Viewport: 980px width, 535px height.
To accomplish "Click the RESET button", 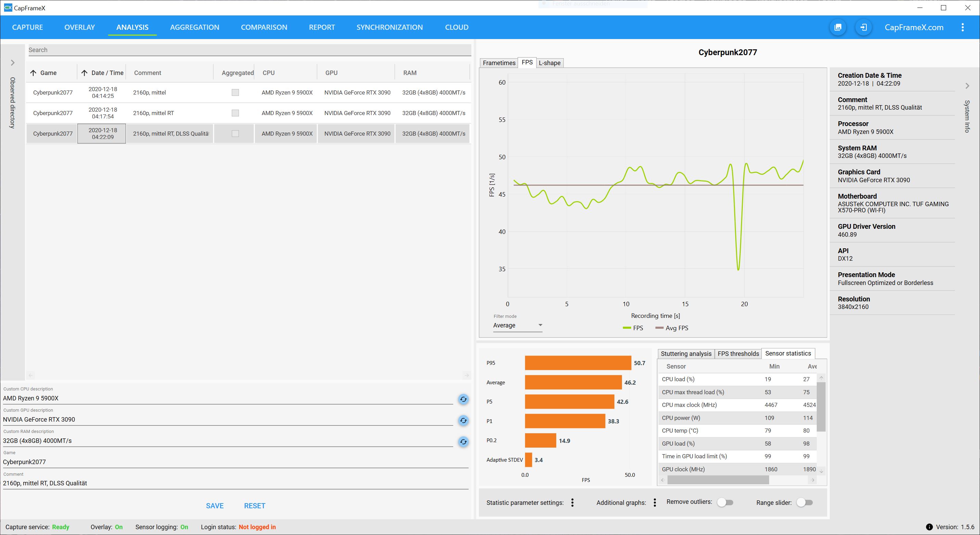I will click(255, 506).
